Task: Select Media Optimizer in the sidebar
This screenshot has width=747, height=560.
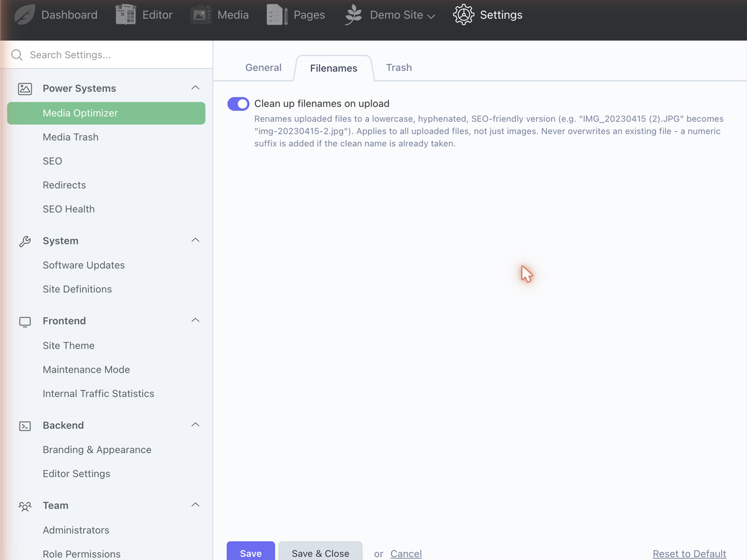Action: tap(106, 113)
